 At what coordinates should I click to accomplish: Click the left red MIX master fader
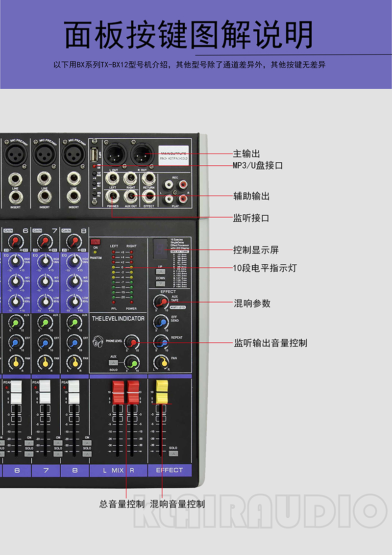point(118,392)
